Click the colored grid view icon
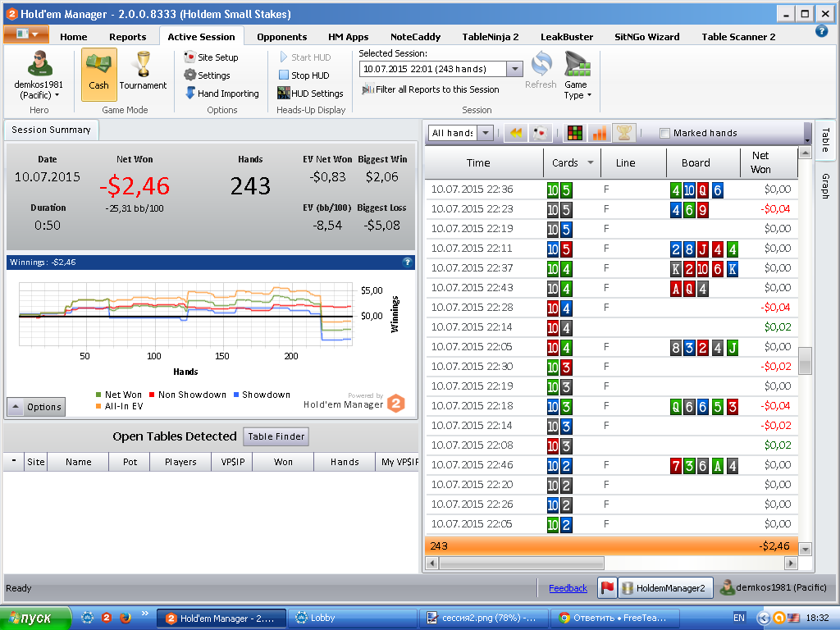The height and width of the screenshot is (630, 840). pyautogui.click(x=575, y=133)
